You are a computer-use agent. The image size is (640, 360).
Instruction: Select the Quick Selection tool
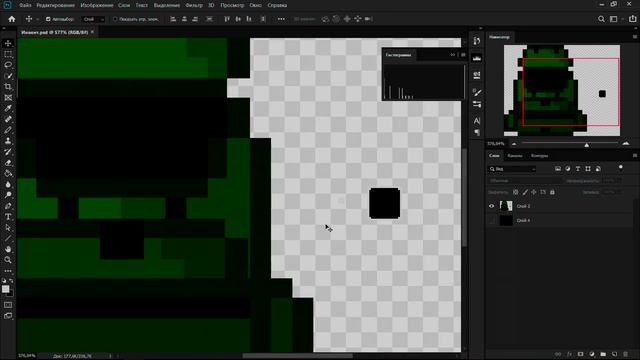pyautogui.click(x=8, y=76)
